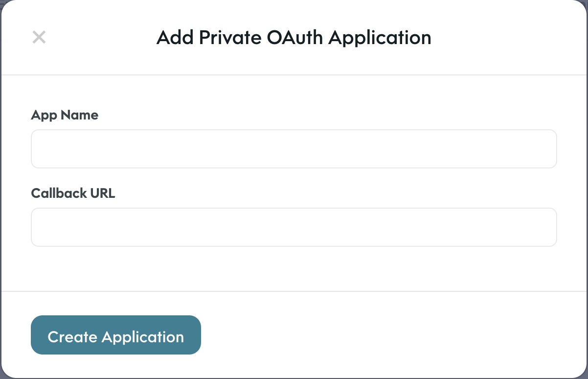Click the word "URL" in the Callback URL label
Viewport: 588px width, 379px height.
[103, 193]
